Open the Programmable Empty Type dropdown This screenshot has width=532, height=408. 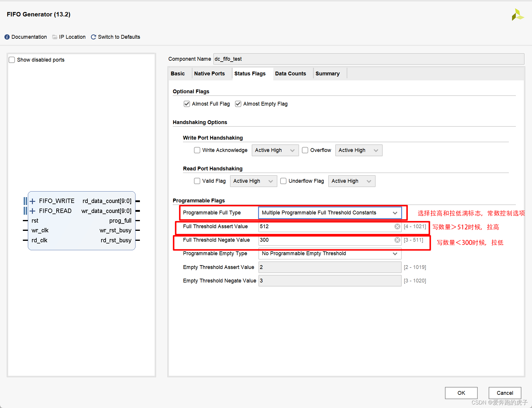pos(330,253)
